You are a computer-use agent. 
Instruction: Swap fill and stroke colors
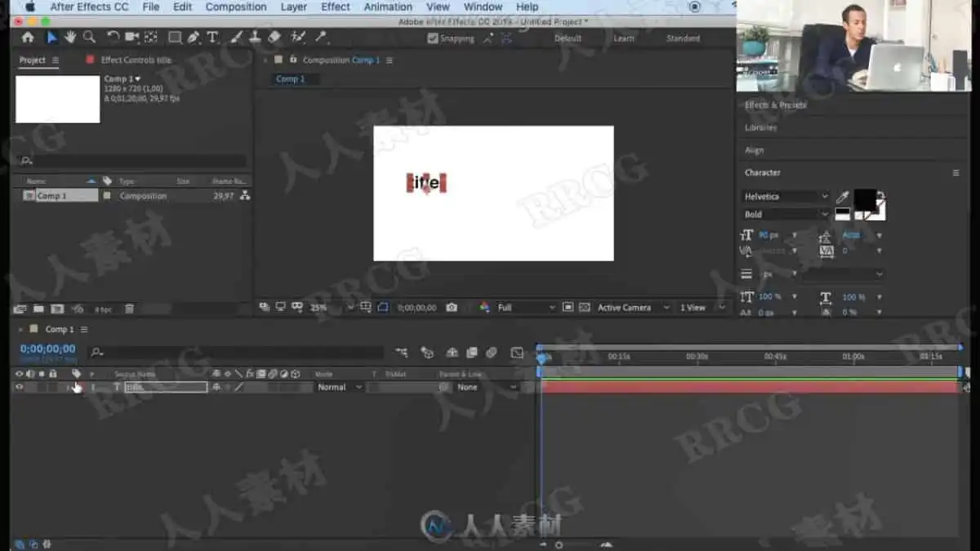coord(880,195)
